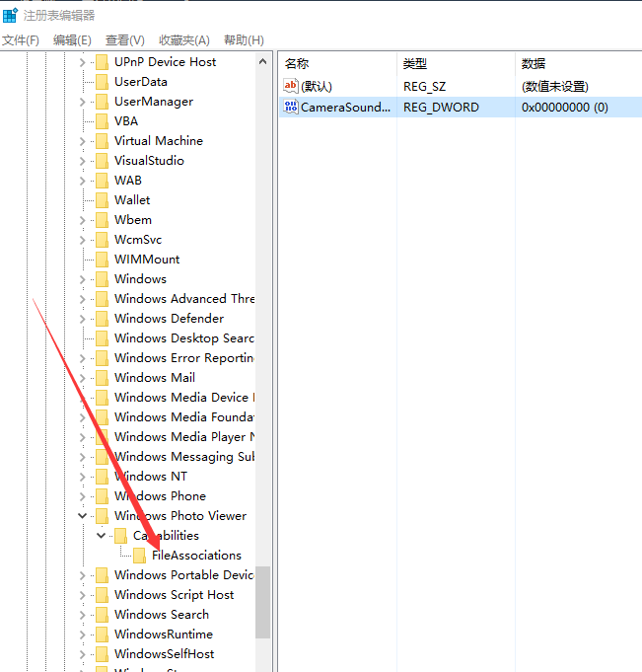The image size is (642, 672).
Task: Expand the Wbem key
Action: (82, 220)
